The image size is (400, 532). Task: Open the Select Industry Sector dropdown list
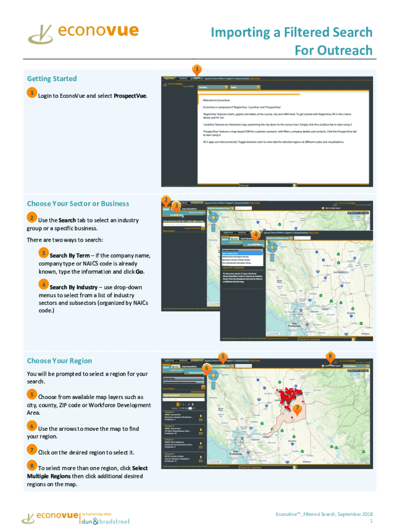coord(241,250)
